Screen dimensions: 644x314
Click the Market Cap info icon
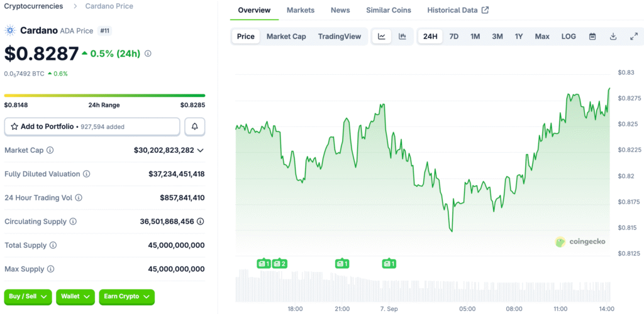tap(50, 150)
